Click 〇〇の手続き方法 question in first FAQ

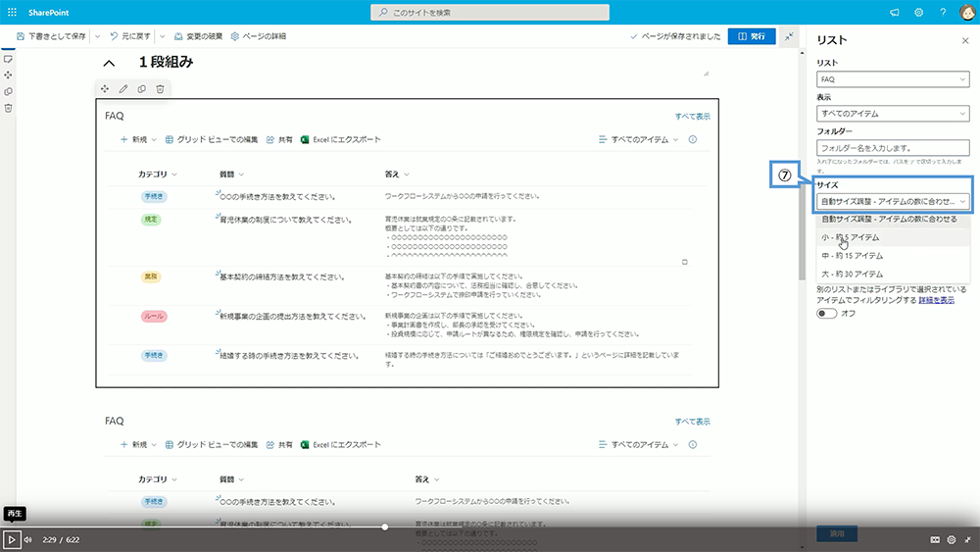tap(277, 196)
